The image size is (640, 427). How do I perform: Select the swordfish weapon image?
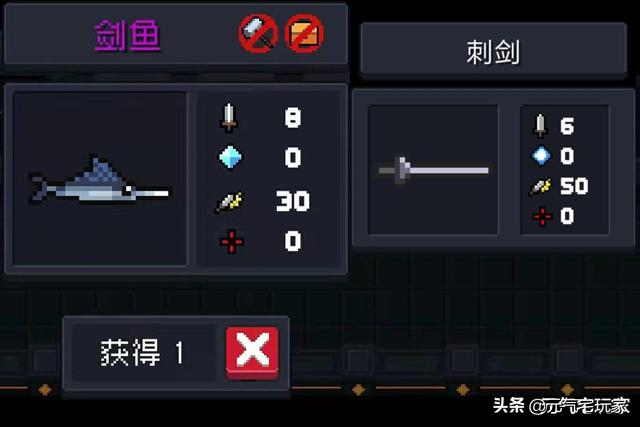tap(100, 179)
